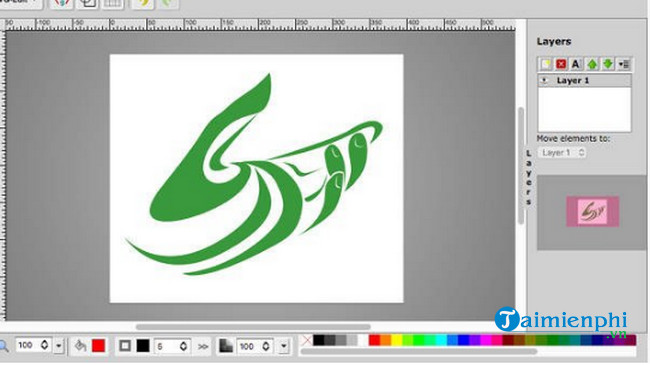Open the red fill color picker
Image resolution: width=650 pixels, height=365 pixels.
(99, 346)
